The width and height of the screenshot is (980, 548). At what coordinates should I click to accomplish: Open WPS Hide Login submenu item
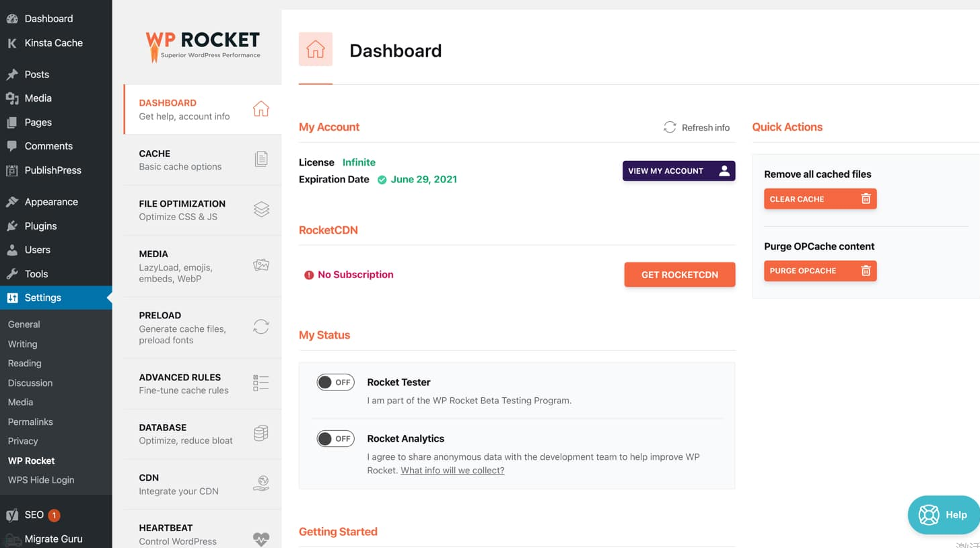click(x=41, y=481)
